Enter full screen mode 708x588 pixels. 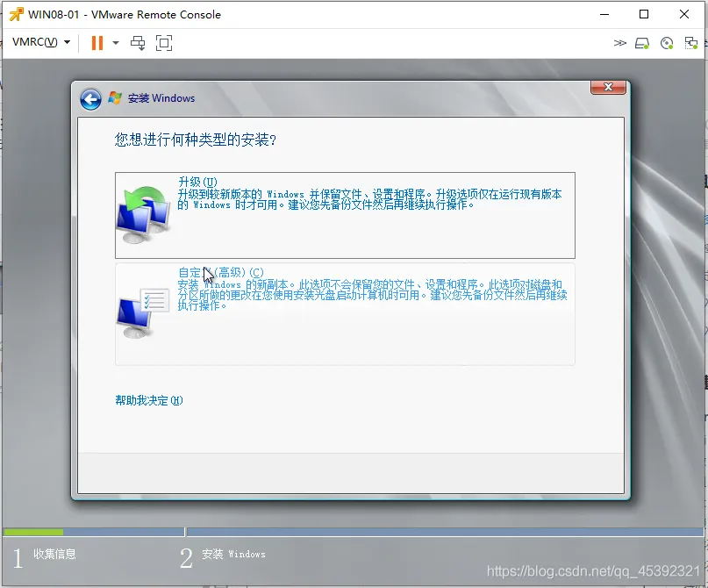click(x=164, y=43)
